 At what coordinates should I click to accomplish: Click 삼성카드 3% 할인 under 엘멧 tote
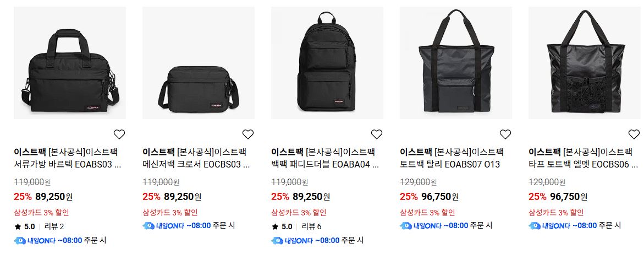tap(555, 213)
